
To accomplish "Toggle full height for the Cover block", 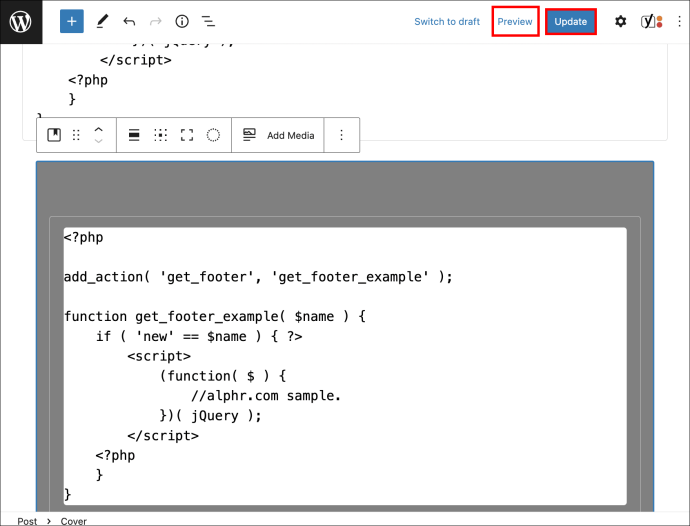I will tap(187, 135).
